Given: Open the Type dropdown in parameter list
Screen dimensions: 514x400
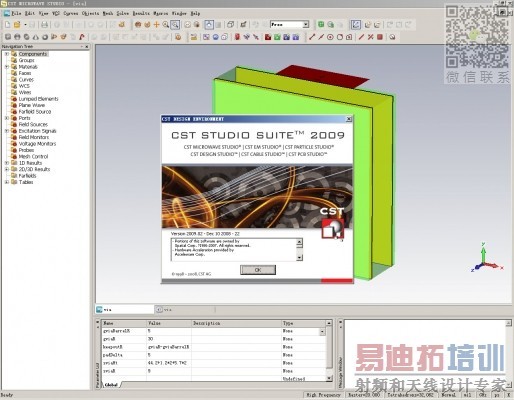Looking at the screenshot, I should pos(322,331).
